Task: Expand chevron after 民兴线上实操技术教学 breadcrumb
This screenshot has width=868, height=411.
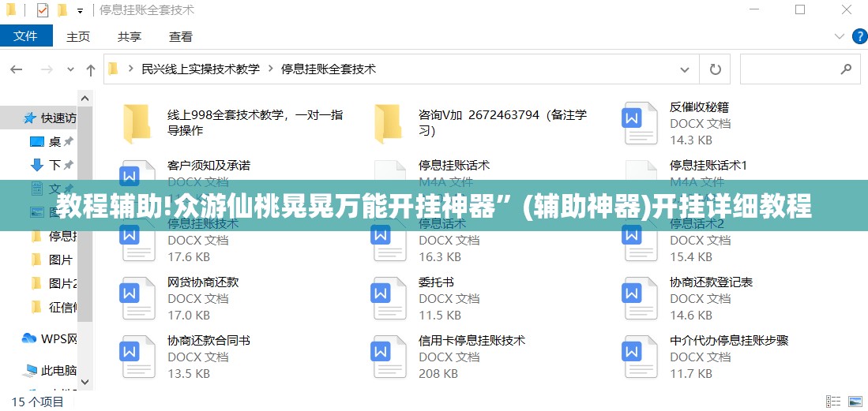Action: click(x=271, y=69)
